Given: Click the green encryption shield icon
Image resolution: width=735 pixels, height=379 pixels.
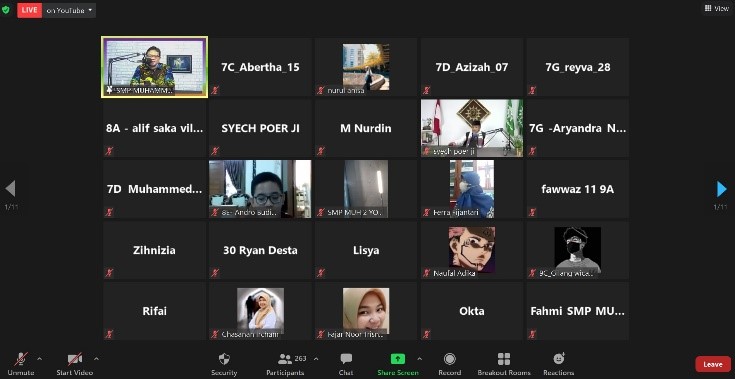Looking at the screenshot, I should click(x=6, y=10).
